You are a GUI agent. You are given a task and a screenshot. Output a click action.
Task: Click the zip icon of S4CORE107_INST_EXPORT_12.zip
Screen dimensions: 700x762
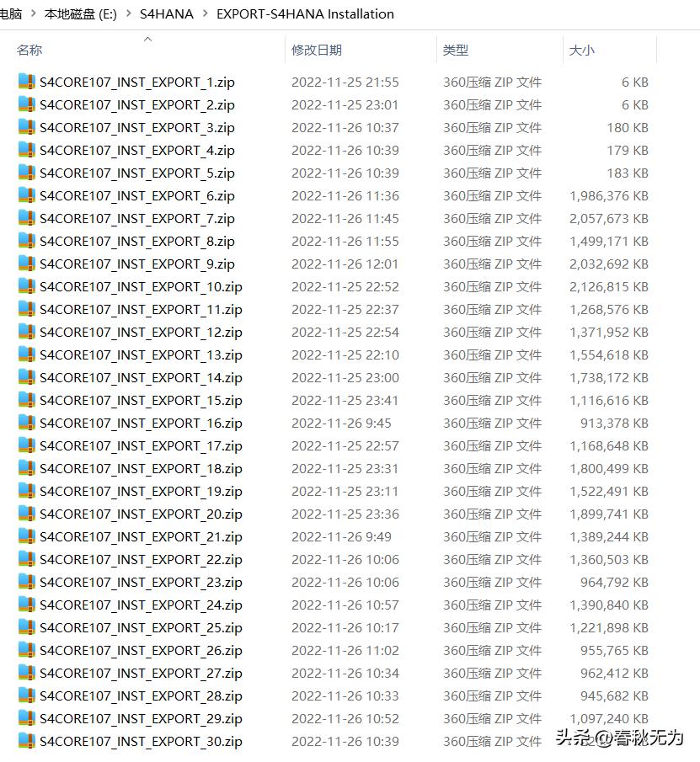(x=27, y=332)
